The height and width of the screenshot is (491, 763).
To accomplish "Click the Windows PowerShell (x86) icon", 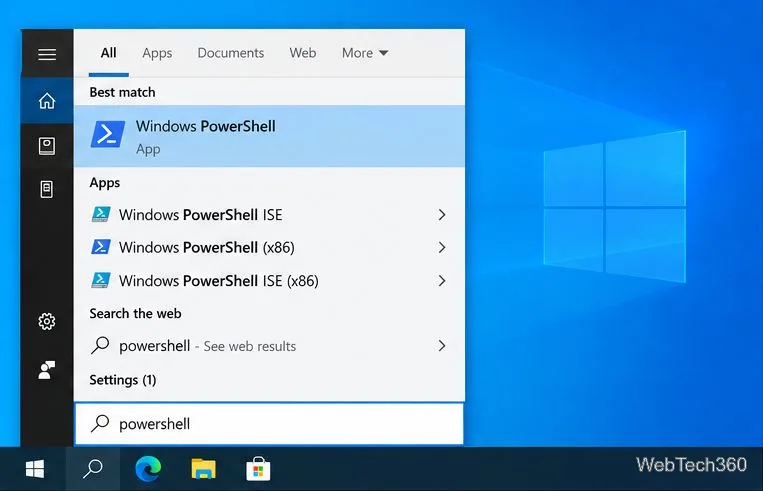I will tap(101, 247).
